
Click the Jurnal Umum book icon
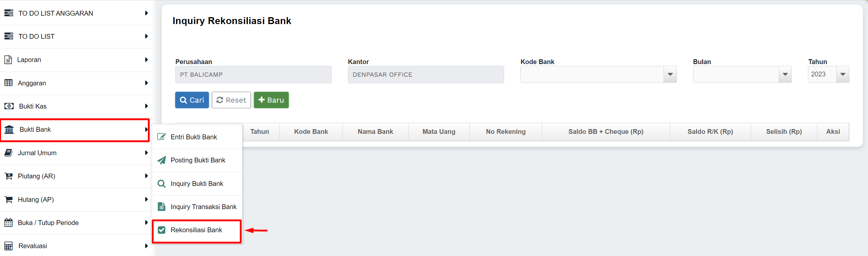[8, 153]
